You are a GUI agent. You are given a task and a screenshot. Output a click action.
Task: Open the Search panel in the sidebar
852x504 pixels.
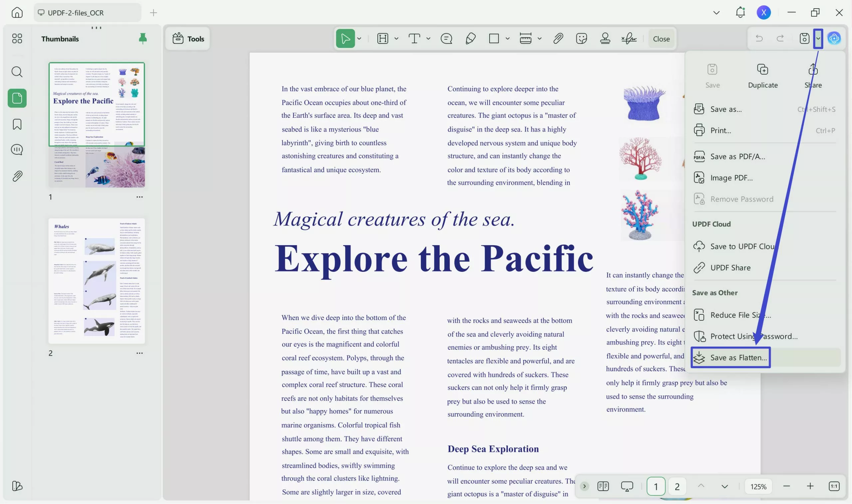[17, 72]
